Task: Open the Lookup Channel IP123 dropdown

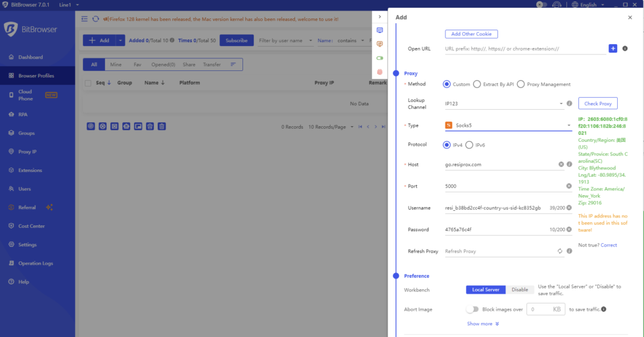Action: coord(504,103)
